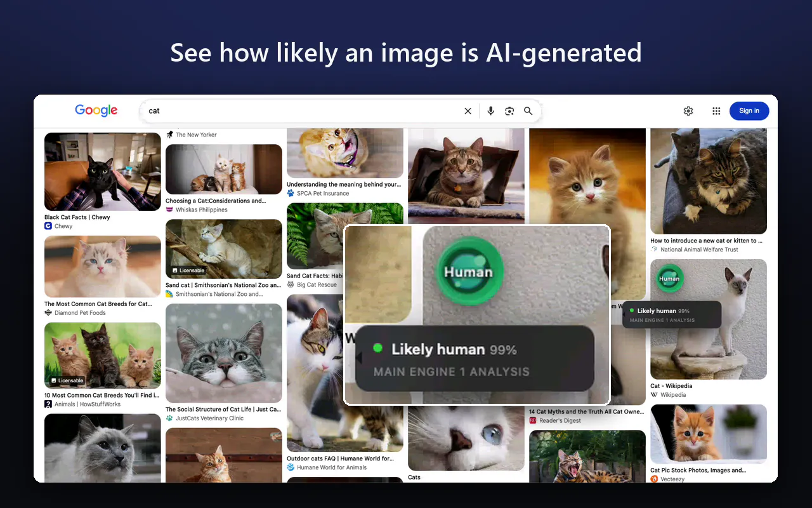812x508 pixels.
Task: Click National Animal Welfare Trust source text
Action: (700, 250)
